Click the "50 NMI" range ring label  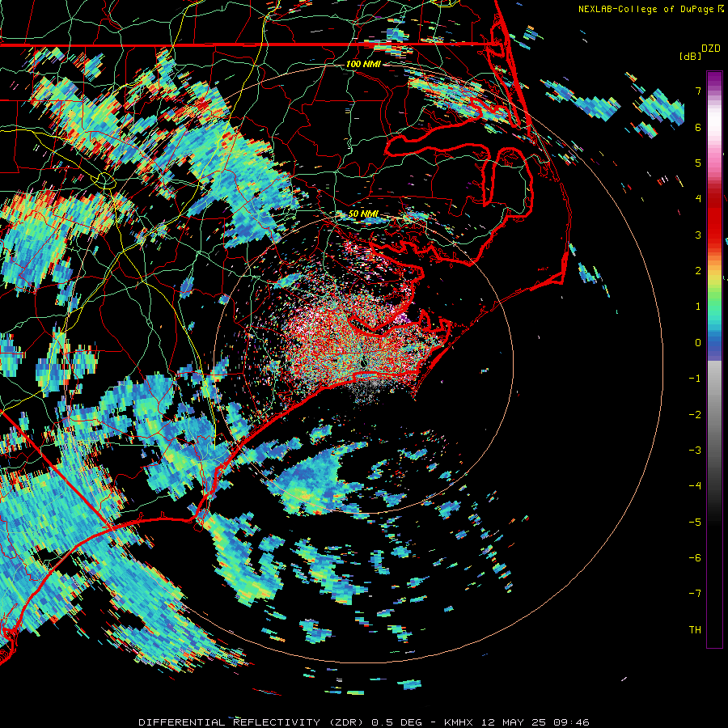[363, 214]
